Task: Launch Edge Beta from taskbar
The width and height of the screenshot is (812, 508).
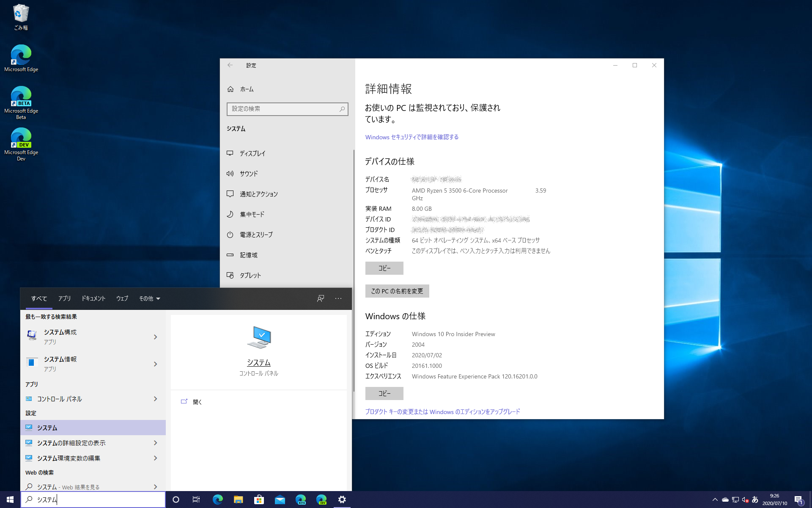Action: tap(300, 500)
